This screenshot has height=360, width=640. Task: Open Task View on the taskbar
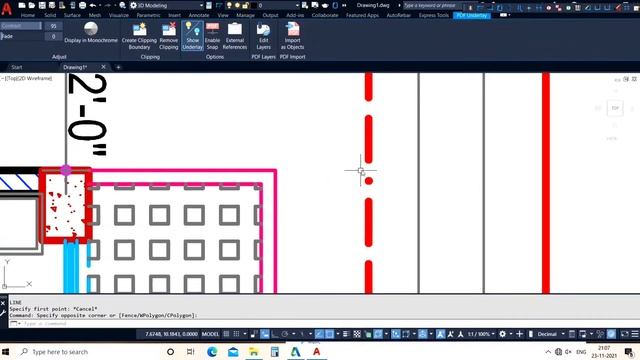[190, 351]
